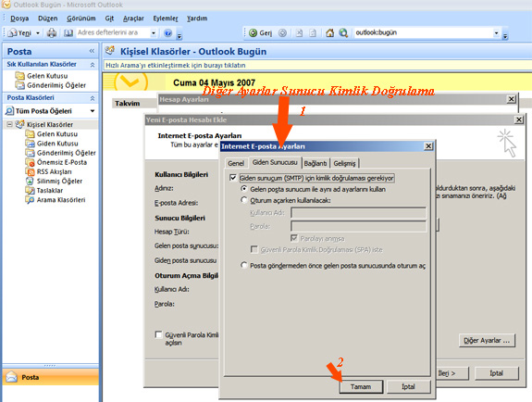This screenshot has height=402, width=532.
Task: Collapse the Kişisel Klasörler tree node
Action: point(9,124)
